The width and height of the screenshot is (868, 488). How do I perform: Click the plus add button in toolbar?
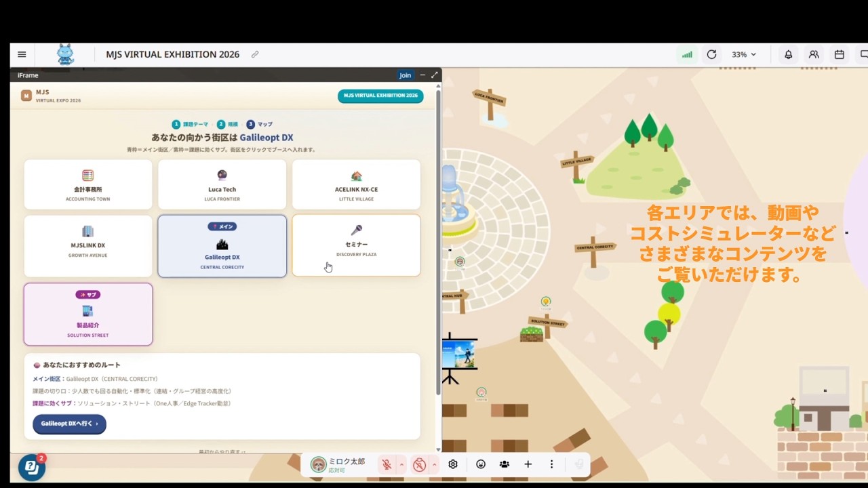pyautogui.click(x=528, y=464)
